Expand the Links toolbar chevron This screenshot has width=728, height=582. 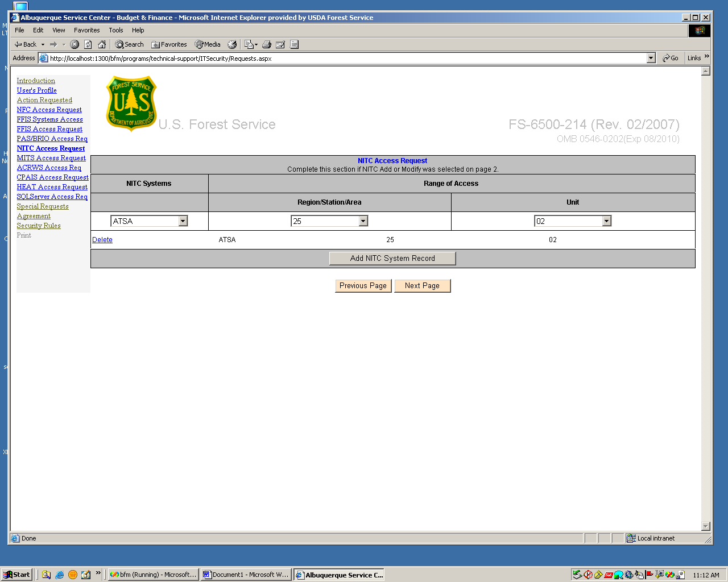point(707,57)
